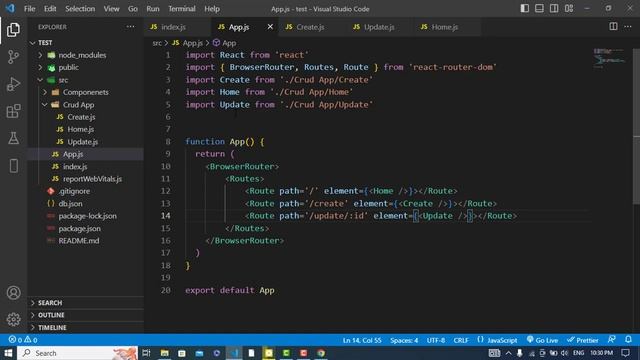Toggle primary side bar layout icon
This screenshot has height=360, width=640.
(524, 9)
